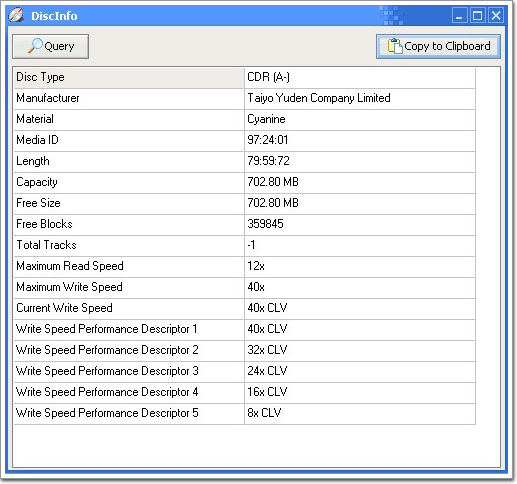Click the Total Tracks row
The height and width of the screenshot is (484, 517).
click(245, 246)
